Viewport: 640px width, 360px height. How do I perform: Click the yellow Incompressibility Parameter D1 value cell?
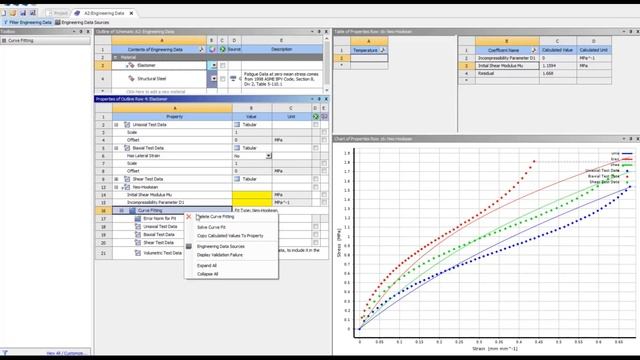pyautogui.click(x=252, y=202)
